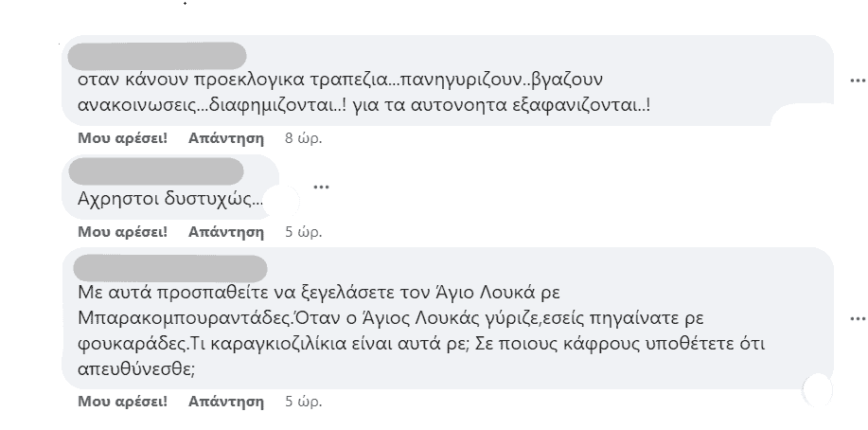The image size is (868, 430).
Task: Open more options for the first comment
Action: [x=855, y=80]
